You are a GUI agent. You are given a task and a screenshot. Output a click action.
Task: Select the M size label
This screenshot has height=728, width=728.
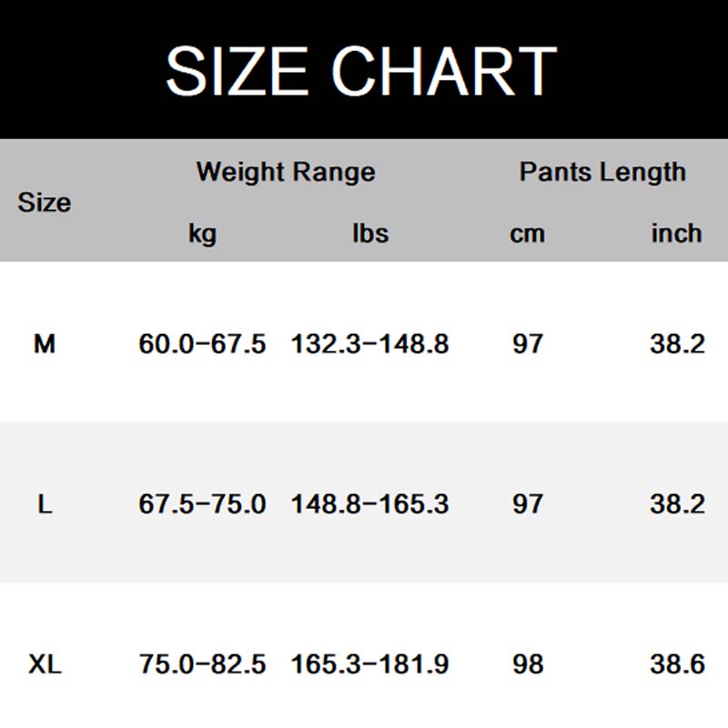tap(44, 344)
